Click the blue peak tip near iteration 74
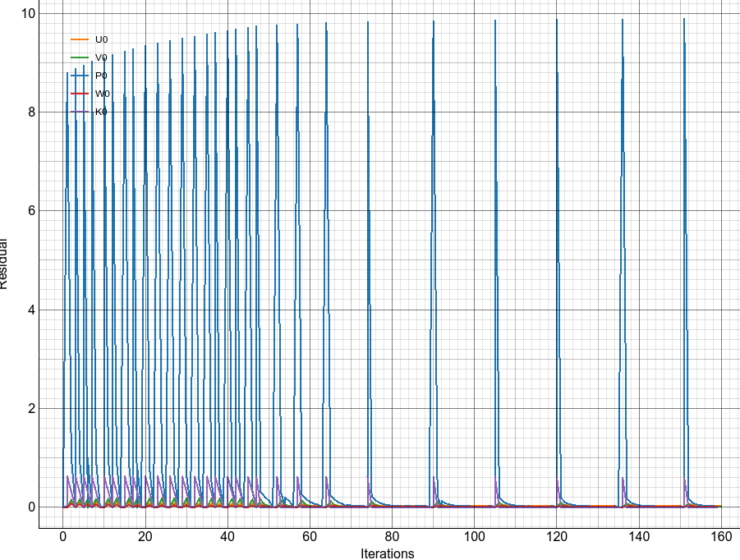Image resolution: width=740 pixels, height=560 pixels. click(x=368, y=22)
